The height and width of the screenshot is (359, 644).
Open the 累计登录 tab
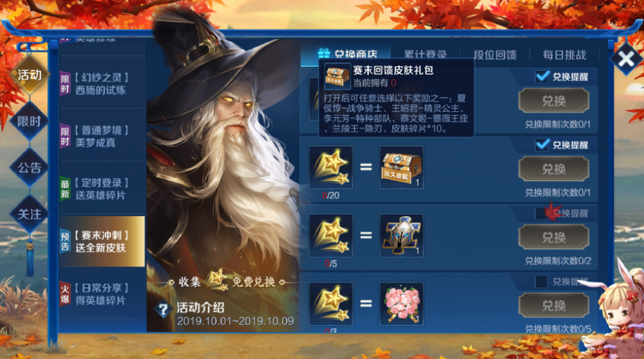[x=426, y=55]
